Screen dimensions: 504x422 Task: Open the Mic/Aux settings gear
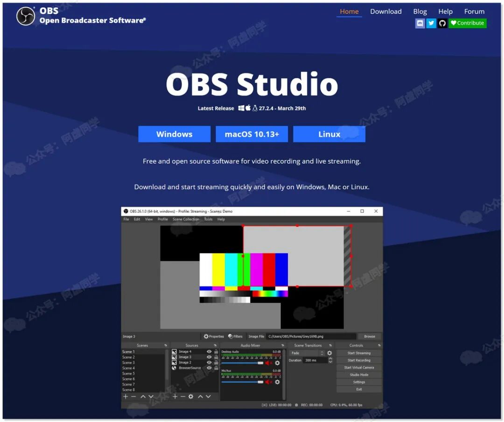(x=277, y=382)
